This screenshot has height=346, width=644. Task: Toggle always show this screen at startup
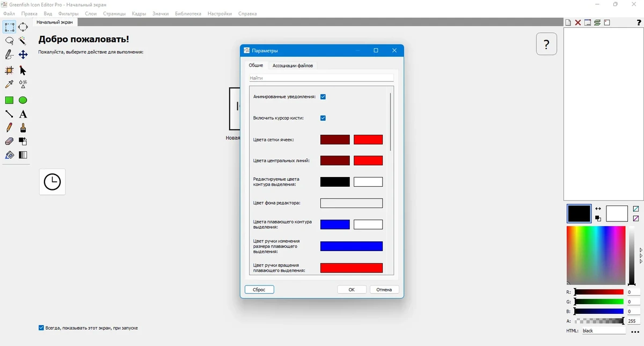(x=41, y=328)
